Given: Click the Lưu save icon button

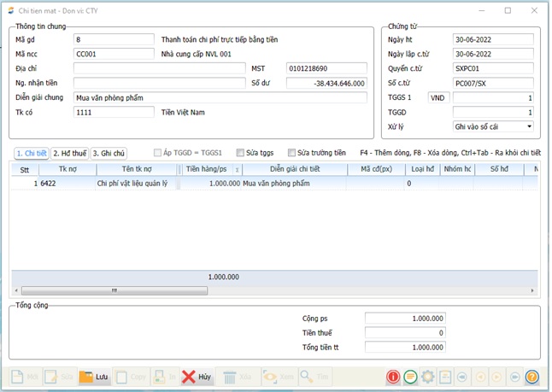Looking at the screenshot, I should tap(94, 377).
